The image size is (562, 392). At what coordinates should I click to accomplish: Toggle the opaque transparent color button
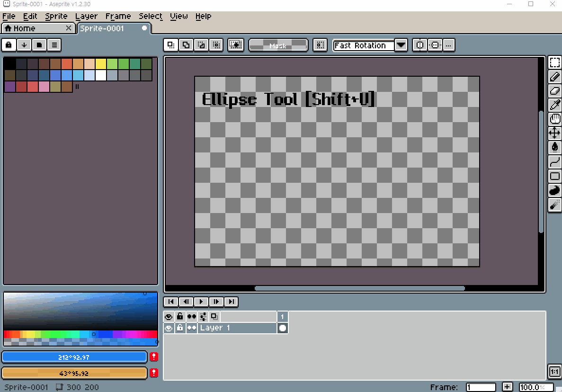tap(235, 45)
